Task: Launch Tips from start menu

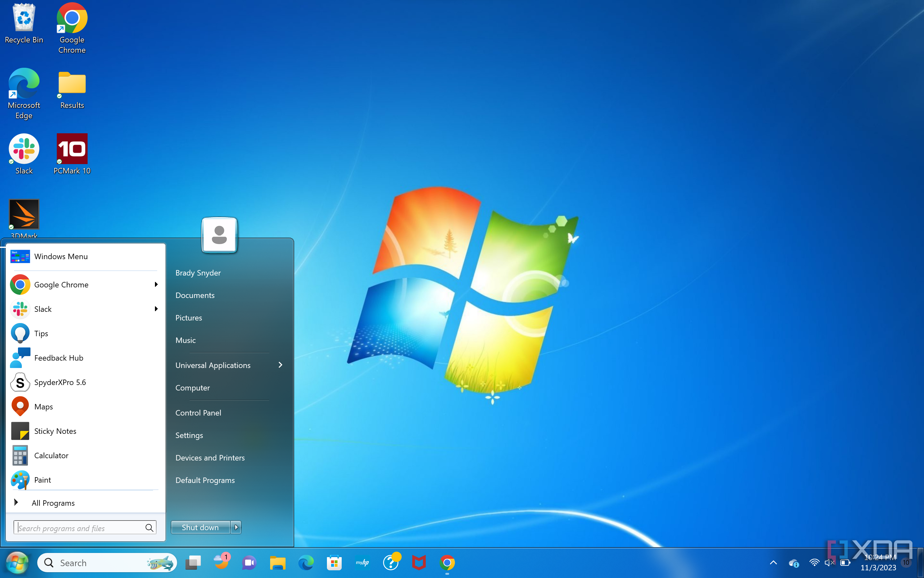Action: 86,333
